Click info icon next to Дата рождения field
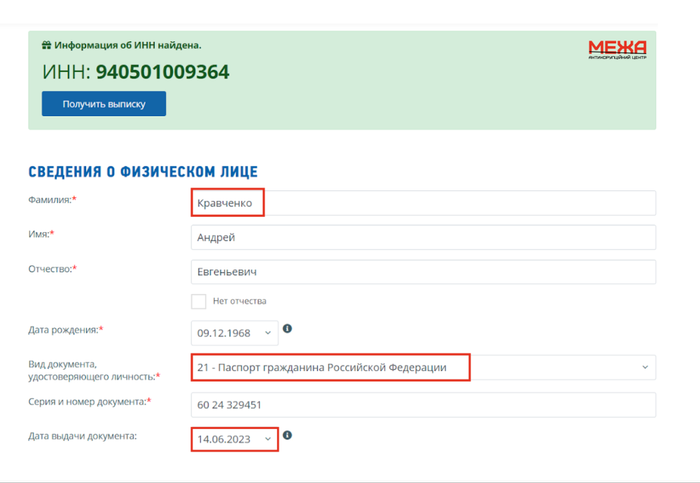Screen dimensions: 700x483 coord(288,328)
